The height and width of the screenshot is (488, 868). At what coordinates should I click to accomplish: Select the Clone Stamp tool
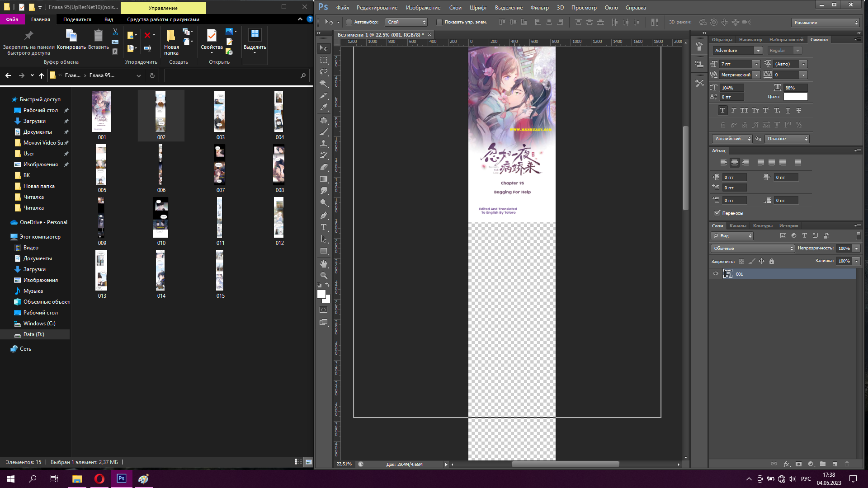[x=324, y=144]
